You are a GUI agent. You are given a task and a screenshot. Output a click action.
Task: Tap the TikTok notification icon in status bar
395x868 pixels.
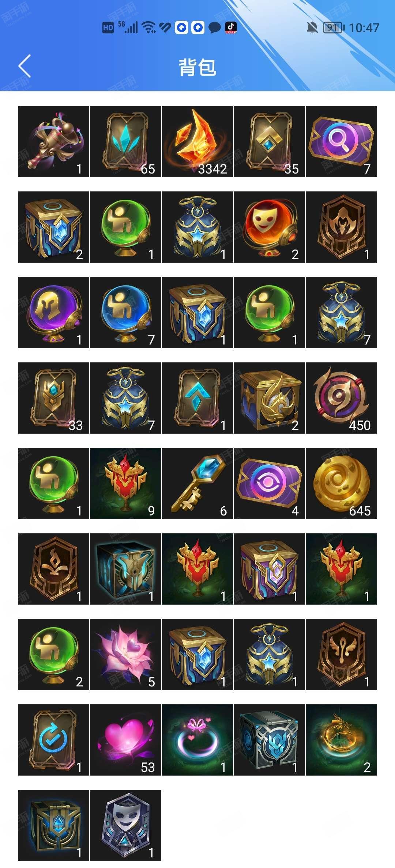[x=231, y=27]
